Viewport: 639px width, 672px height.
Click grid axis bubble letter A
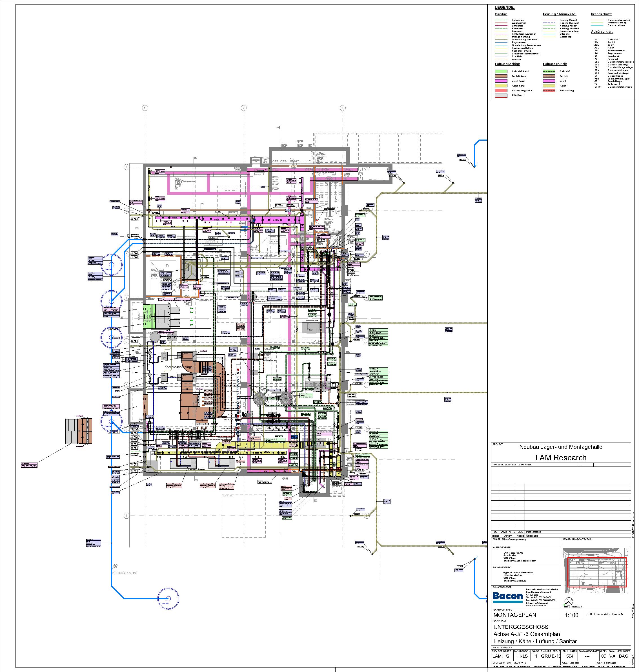(127, 167)
